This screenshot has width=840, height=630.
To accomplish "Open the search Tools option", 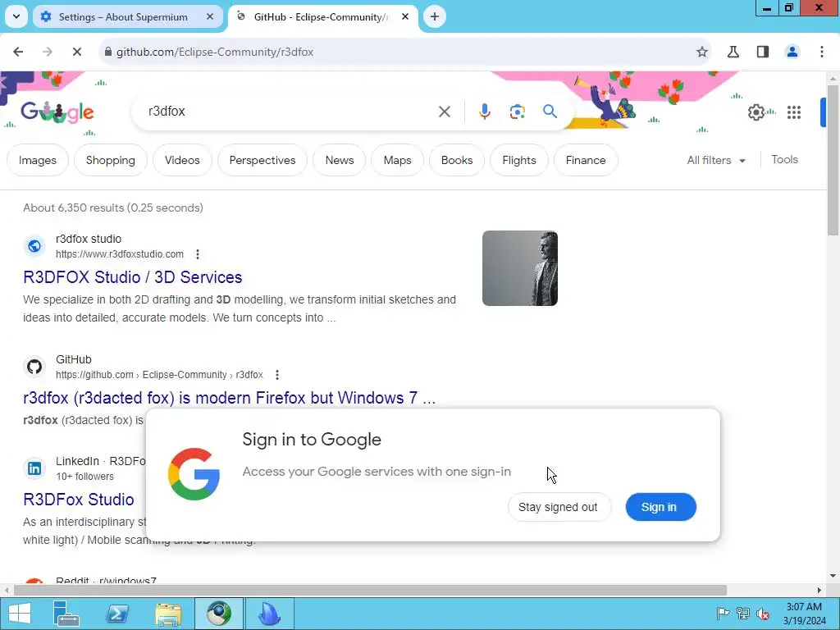I will [784, 160].
